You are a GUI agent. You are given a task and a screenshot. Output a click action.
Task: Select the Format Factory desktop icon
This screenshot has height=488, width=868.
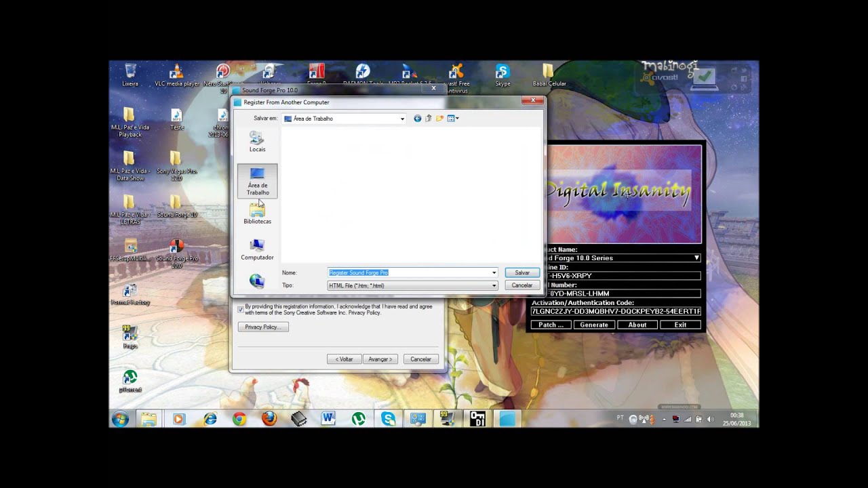click(x=130, y=294)
